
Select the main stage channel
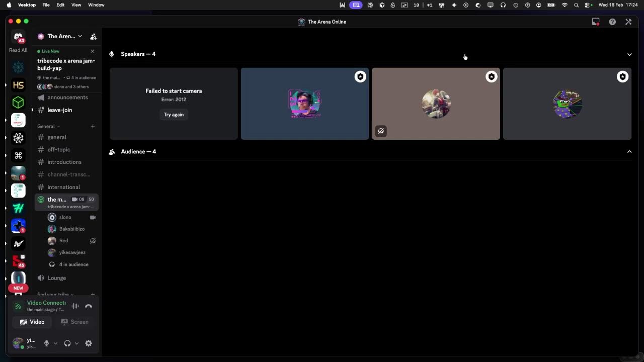point(66,202)
